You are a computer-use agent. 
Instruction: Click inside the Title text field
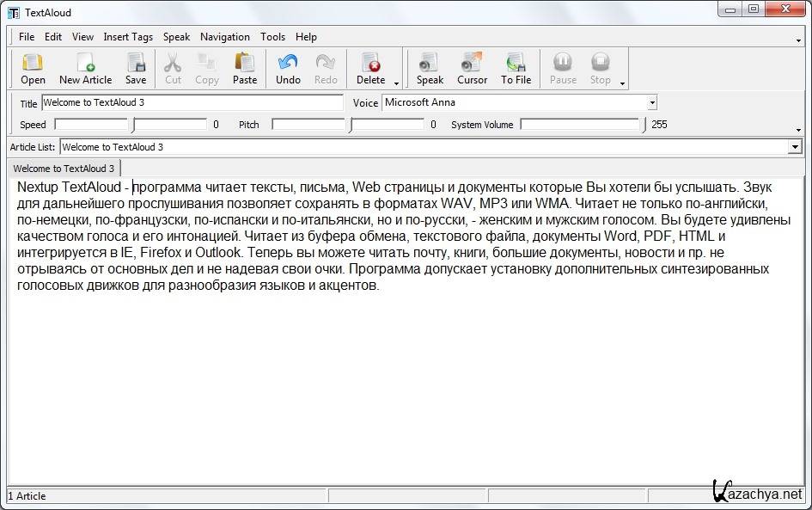click(x=192, y=102)
